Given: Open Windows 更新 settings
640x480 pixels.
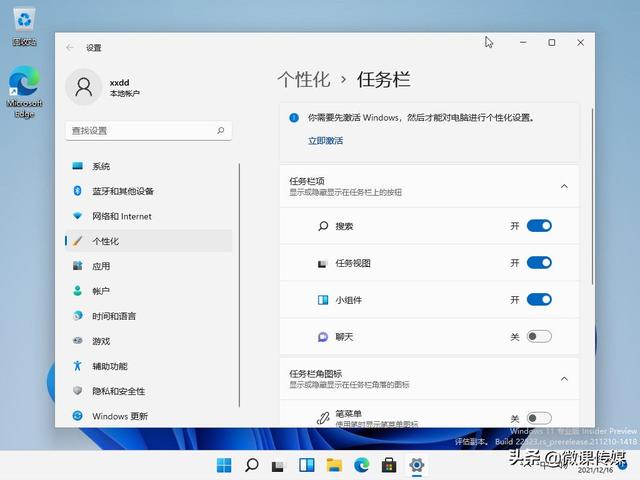Looking at the screenshot, I should click(149, 416).
